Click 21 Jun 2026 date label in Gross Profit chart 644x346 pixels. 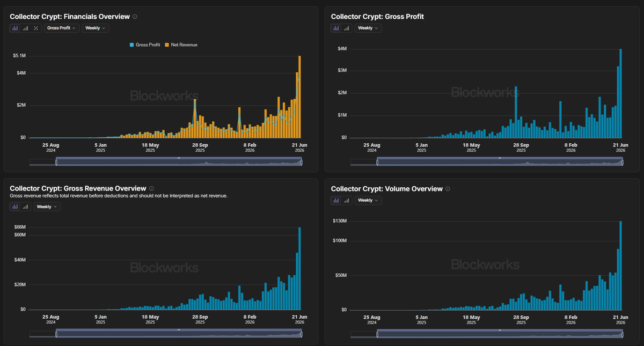click(x=620, y=148)
